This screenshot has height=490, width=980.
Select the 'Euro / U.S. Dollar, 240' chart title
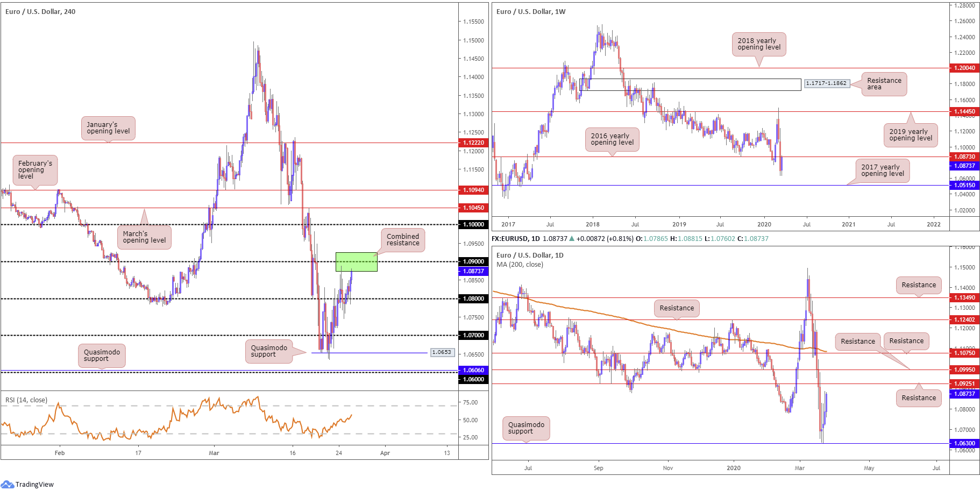click(x=40, y=11)
